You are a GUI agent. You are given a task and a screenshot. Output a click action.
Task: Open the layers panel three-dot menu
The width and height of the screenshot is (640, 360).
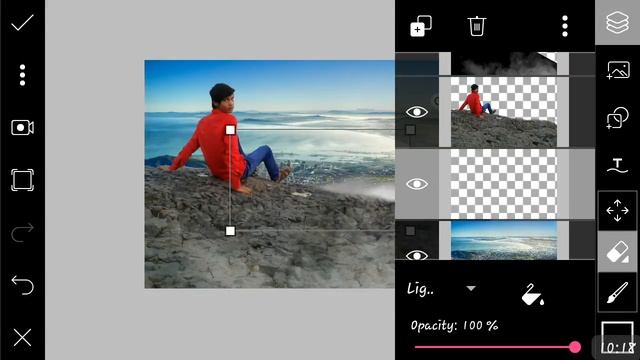click(565, 26)
